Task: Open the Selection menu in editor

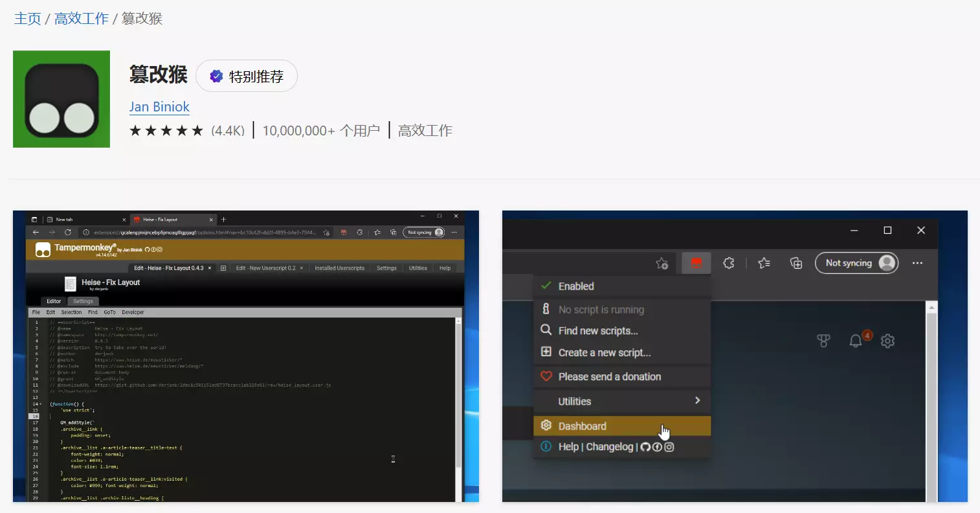Action: [x=71, y=312]
